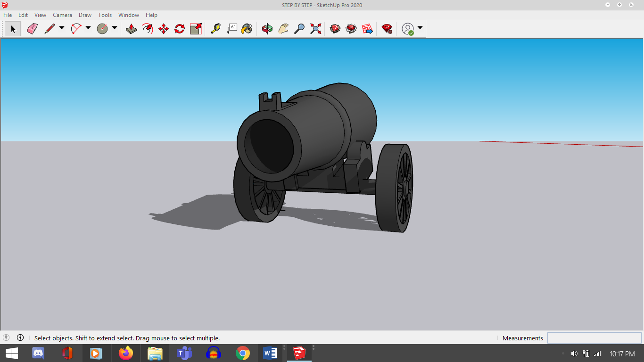Select the Circle shape tool
The height and width of the screenshot is (362, 644).
102,29
